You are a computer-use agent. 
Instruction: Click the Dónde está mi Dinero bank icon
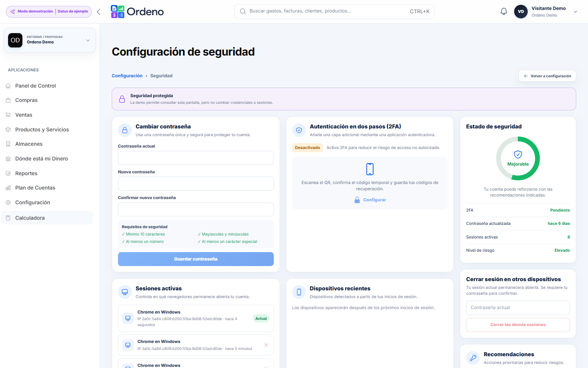[x=8, y=159]
